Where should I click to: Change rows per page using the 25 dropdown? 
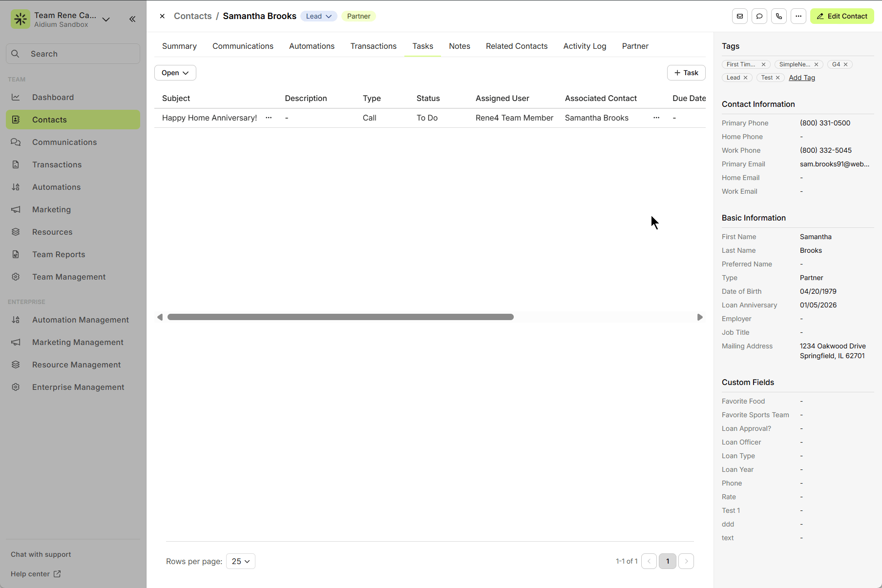point(240,561)
